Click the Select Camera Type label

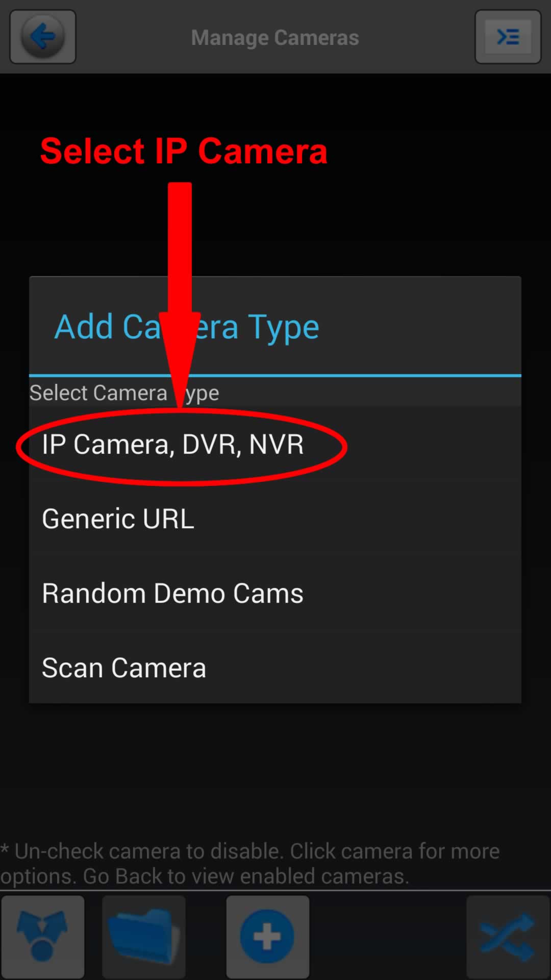124,393
